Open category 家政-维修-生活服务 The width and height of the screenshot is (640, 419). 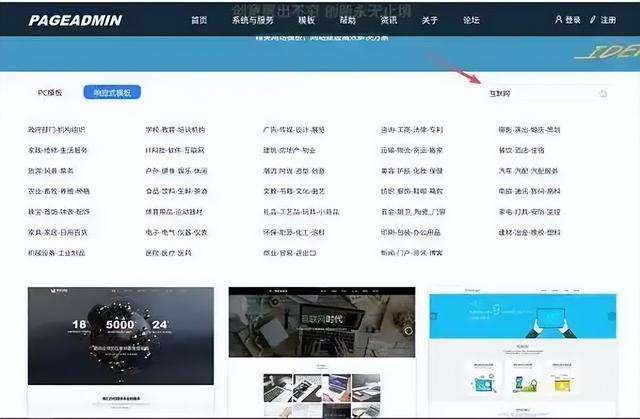(x=58, y=150)
